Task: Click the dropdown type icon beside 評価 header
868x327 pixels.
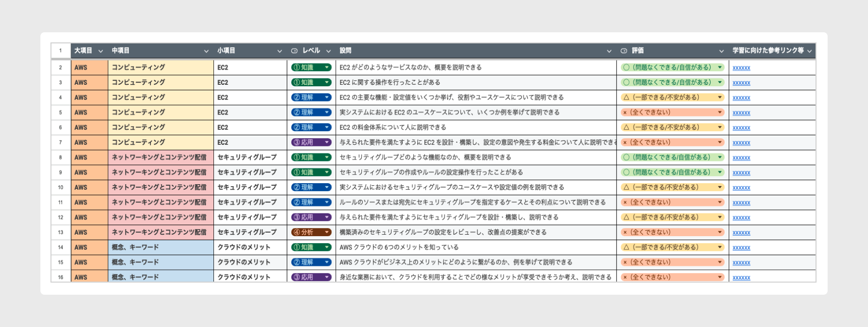Action: pos(624,51)
